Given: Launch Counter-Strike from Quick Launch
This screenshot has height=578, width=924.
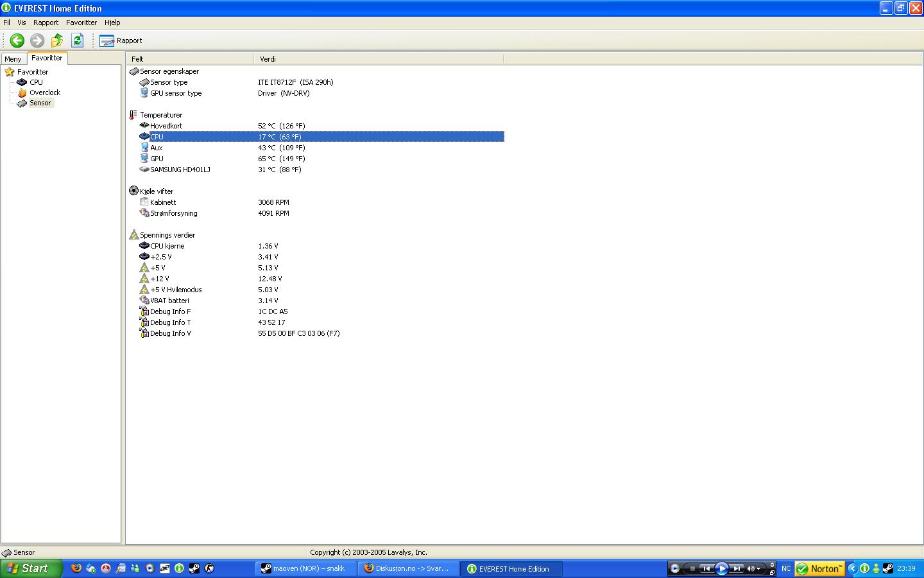Looking at the screenshot, I should click(209, 568).
